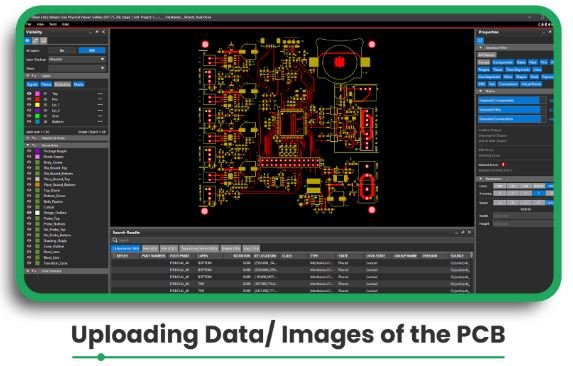Click the Bottom layer line-style indicator
This screenshot has height=366, width=573.
100,122
